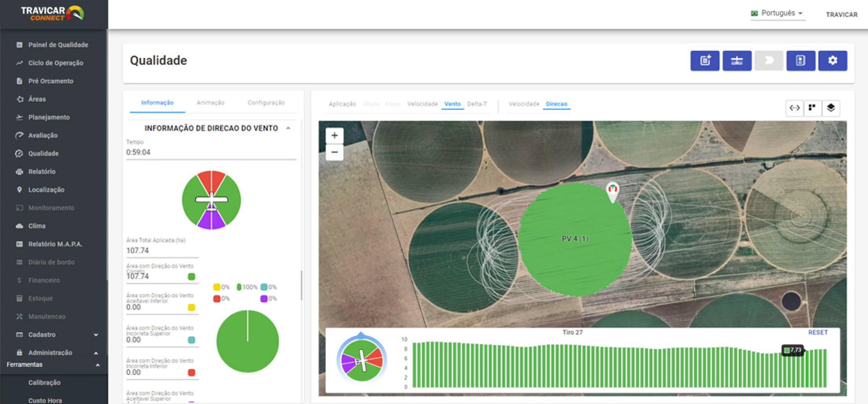The width and height of the screenshot is (868, 404).
Task: Click the map grid tiles icon
Action: pos(812,108)
